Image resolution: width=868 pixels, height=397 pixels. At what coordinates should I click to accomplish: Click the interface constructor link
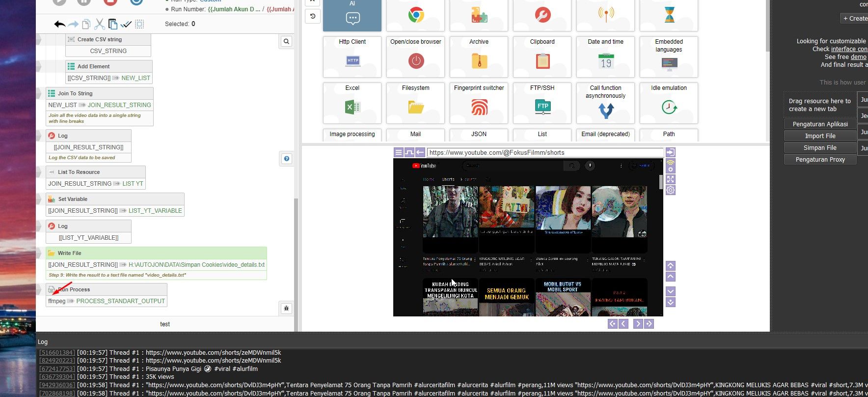click(849, 49)
